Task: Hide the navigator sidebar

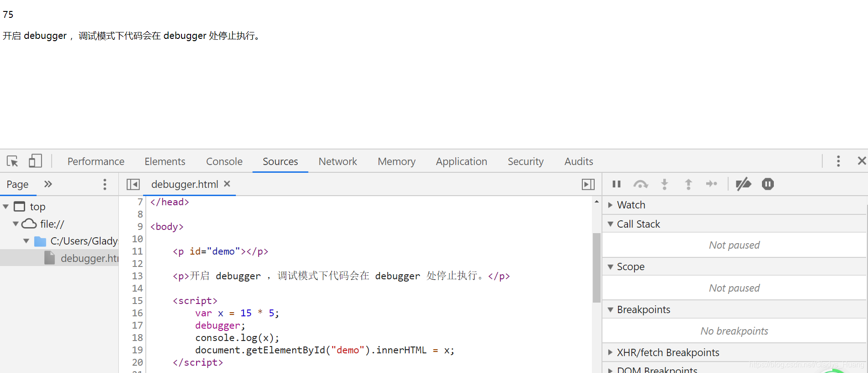Action: (133, 184)
